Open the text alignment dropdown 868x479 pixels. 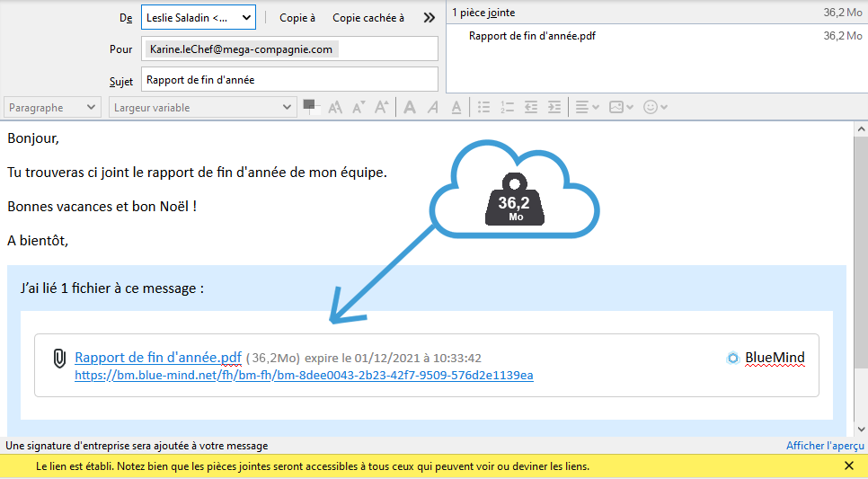(x=587, y=107)
